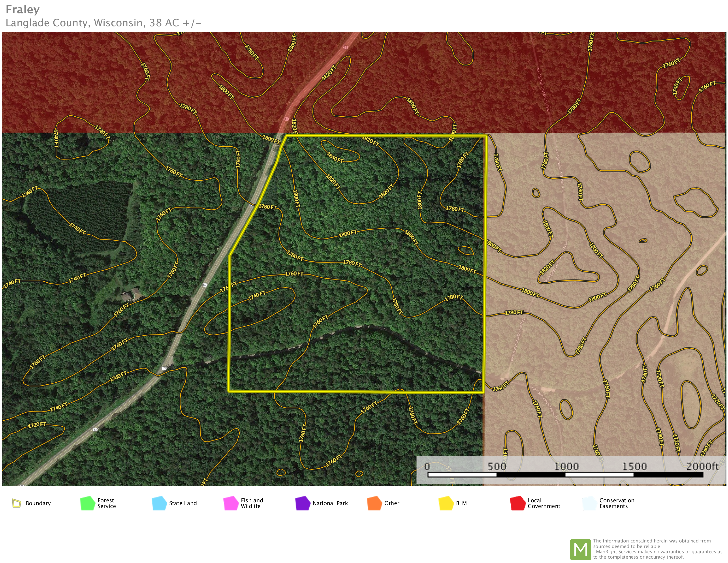Screen dimensions: 728x563
Task: Click the pink Fish and Wildlife swatch
Action: tap(231, 503)
